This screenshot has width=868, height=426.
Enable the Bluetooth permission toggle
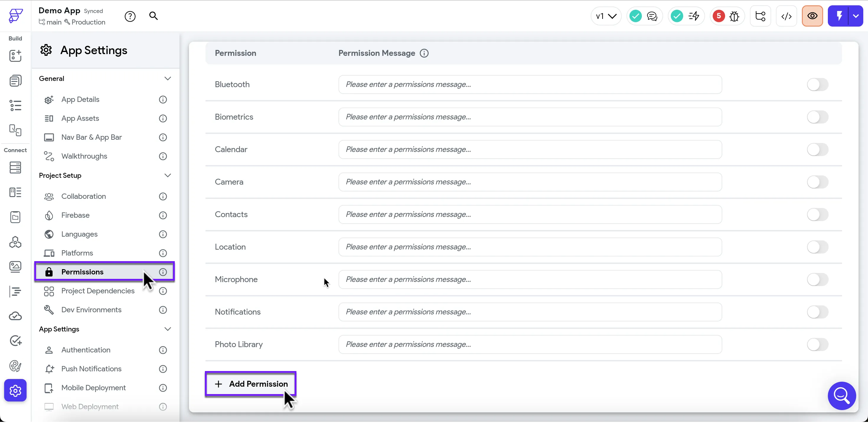click(x=817, y=85)
